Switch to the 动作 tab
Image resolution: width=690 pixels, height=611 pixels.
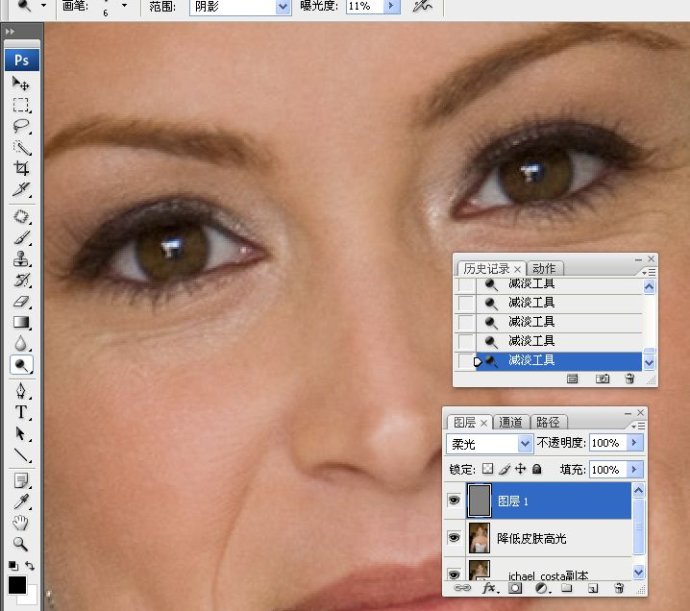coord(544,269)
